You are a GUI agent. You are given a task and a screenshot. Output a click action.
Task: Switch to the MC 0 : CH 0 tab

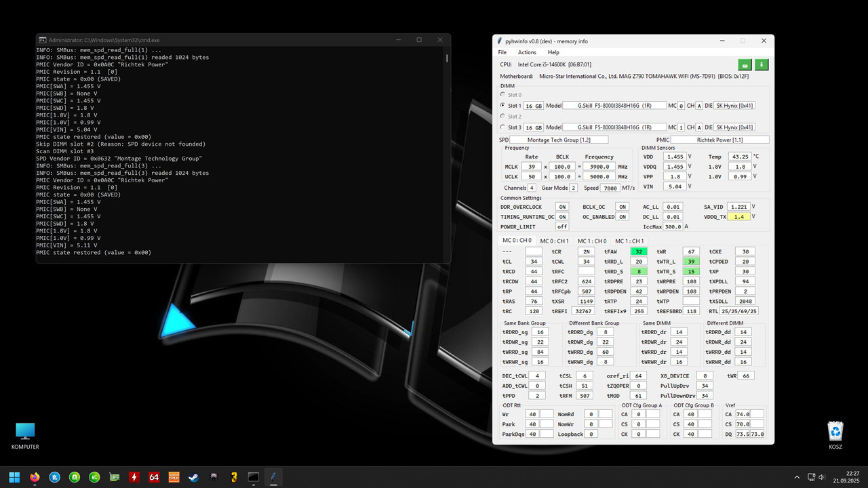coord(517,241)
